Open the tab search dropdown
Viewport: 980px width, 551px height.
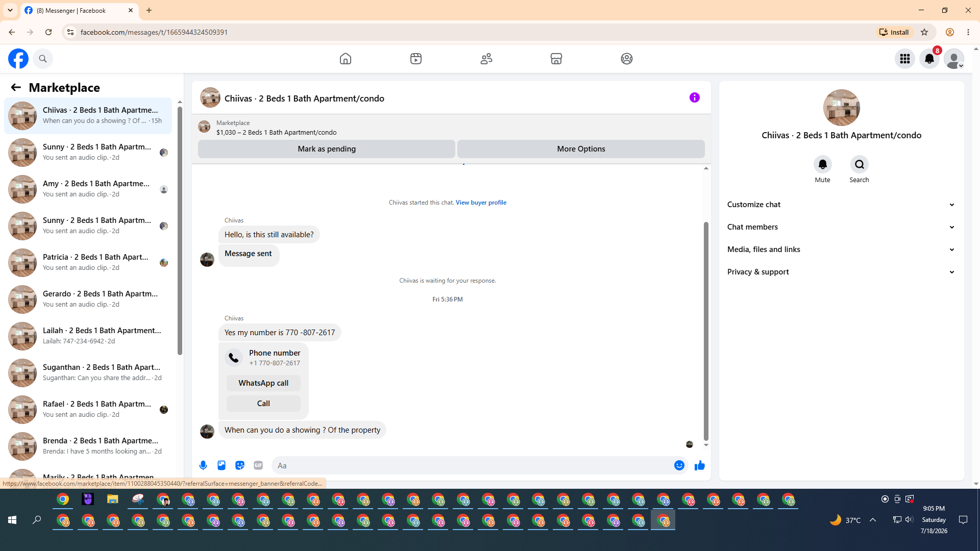click(10, 10)
